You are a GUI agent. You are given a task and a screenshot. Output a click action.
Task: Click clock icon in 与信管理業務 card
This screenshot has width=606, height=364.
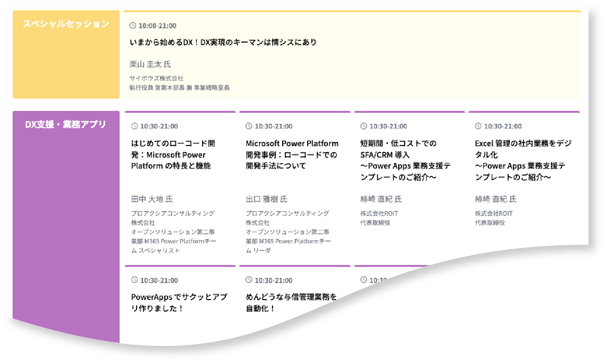[249, 280]
